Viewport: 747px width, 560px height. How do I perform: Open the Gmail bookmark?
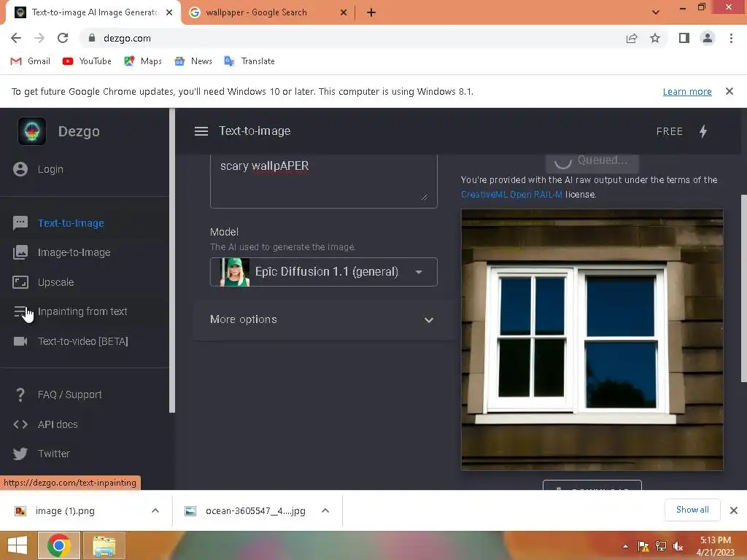point(30,61)
